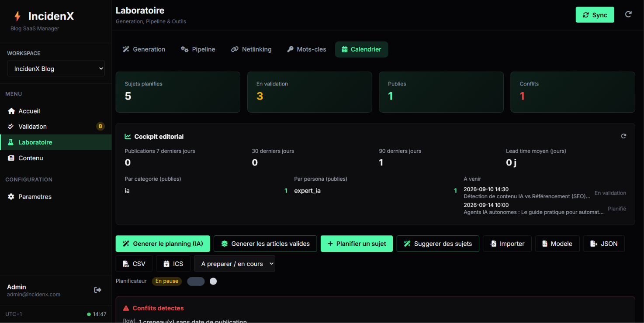Refresh the Cockpit editorial panel
This screenshot has width=644, height=323.
pos(623,136)
